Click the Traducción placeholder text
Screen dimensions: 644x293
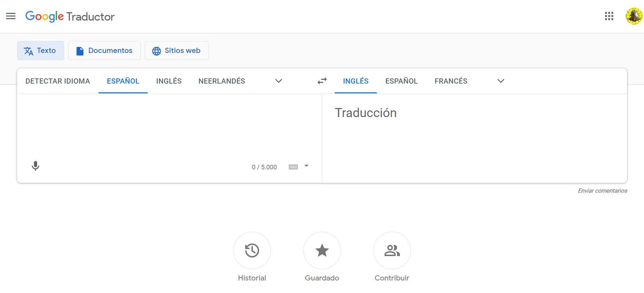tap(366, 113)
